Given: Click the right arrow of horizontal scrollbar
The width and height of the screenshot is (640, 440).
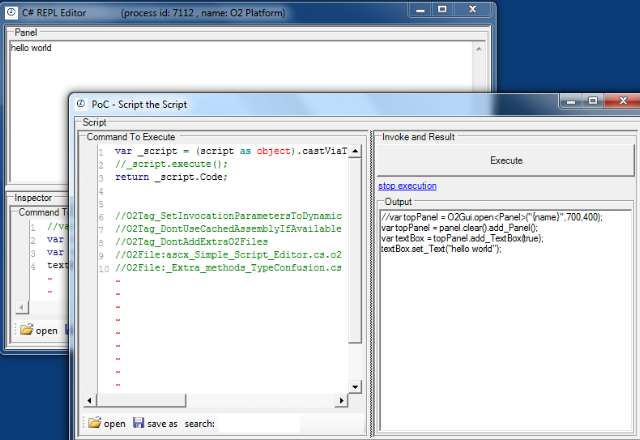Looking at the screenshot, I should (342, 401).
